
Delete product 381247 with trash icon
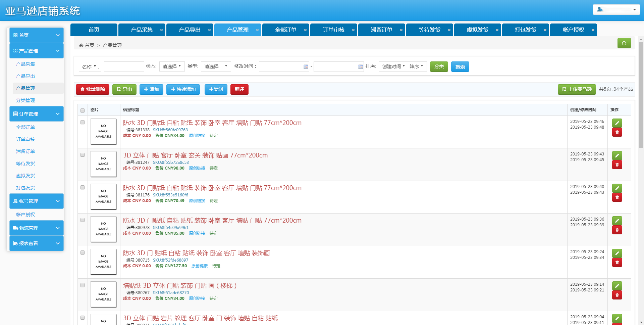point(617,165)
